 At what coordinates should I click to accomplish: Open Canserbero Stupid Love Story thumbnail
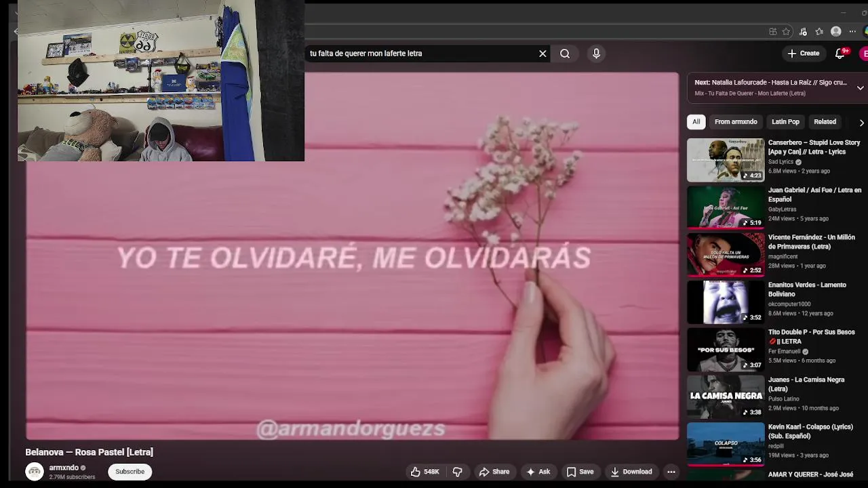[x=726, y=161]
